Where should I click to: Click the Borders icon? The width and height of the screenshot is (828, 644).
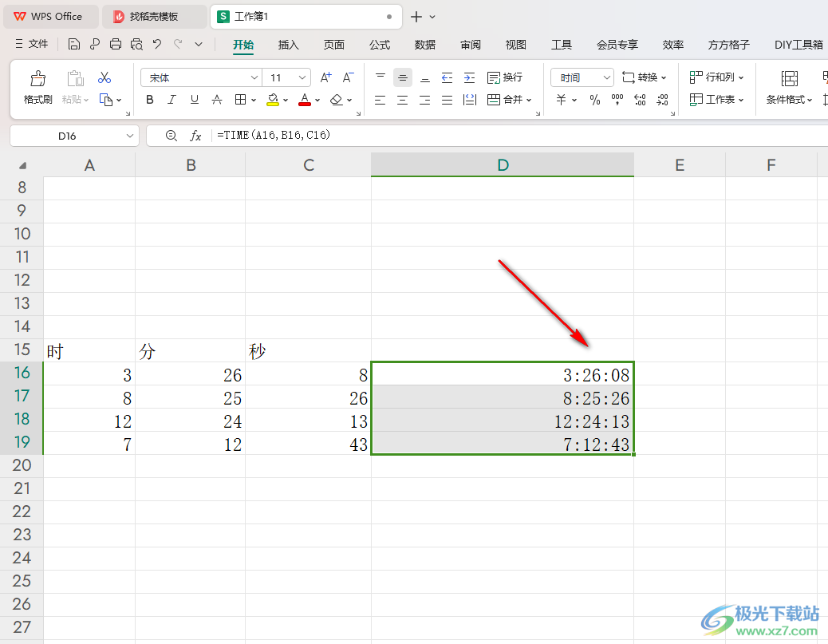240,99
